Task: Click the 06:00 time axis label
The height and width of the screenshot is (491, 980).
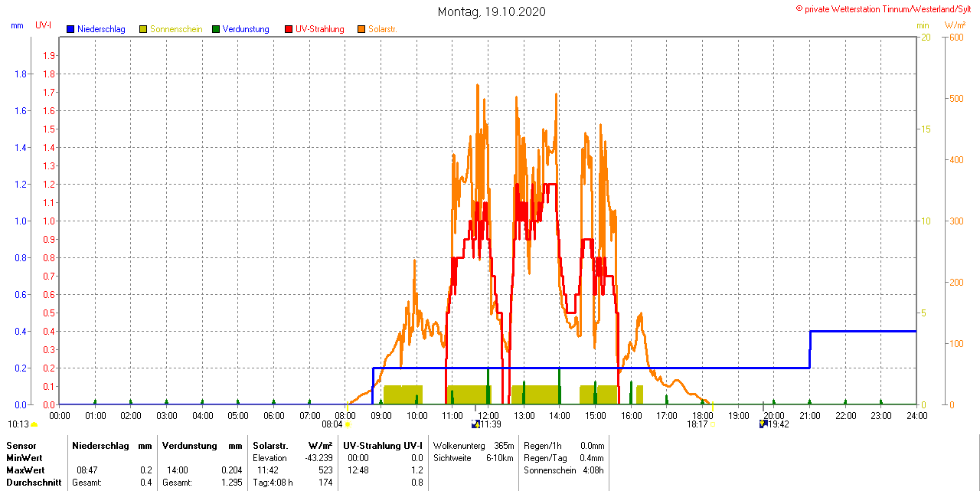Action: point(274,416)
